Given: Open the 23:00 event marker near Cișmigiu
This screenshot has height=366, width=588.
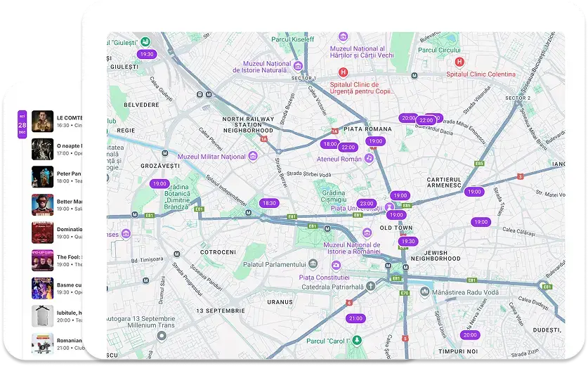Looking at the screenshot, I should [367, 204].
